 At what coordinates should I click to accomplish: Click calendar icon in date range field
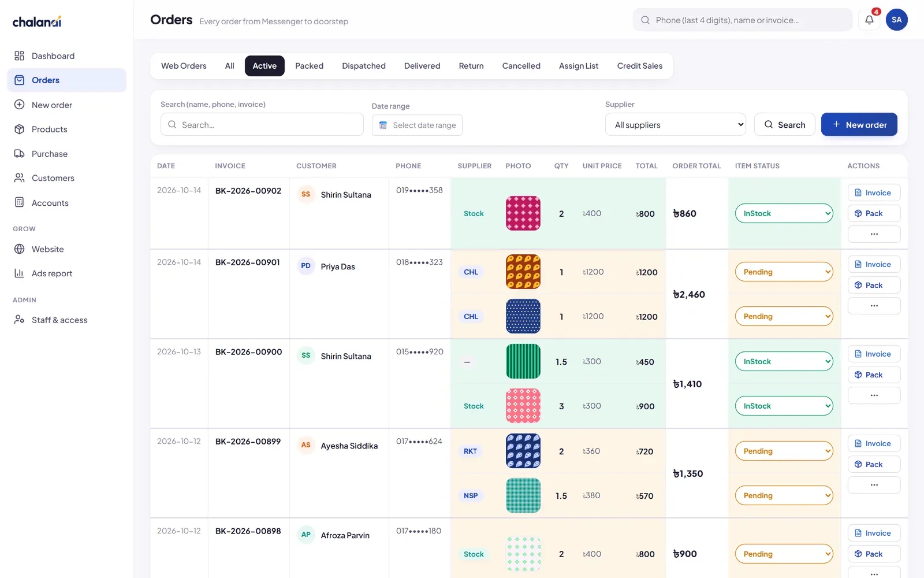pyautogui.click(x=383, y=125)
